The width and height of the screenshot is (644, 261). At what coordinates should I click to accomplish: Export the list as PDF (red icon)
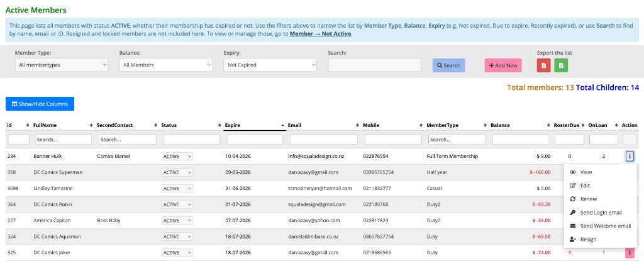pyautogui.click(x=543, y=65)
